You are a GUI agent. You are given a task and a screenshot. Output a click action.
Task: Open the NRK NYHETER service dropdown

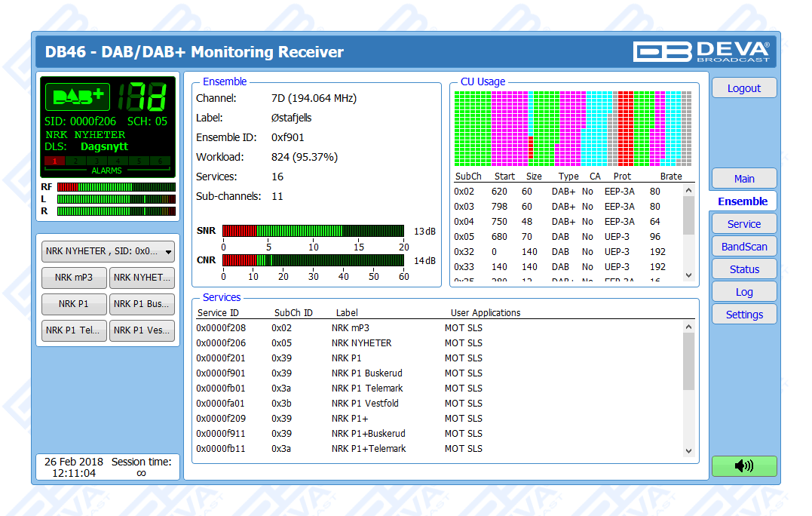(108, 252)
